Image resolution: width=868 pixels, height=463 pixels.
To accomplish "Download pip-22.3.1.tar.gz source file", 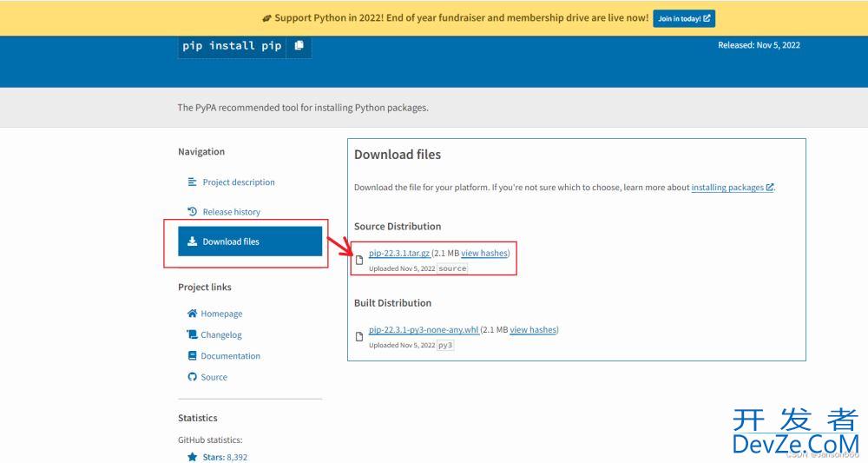I will click(399, 253).
